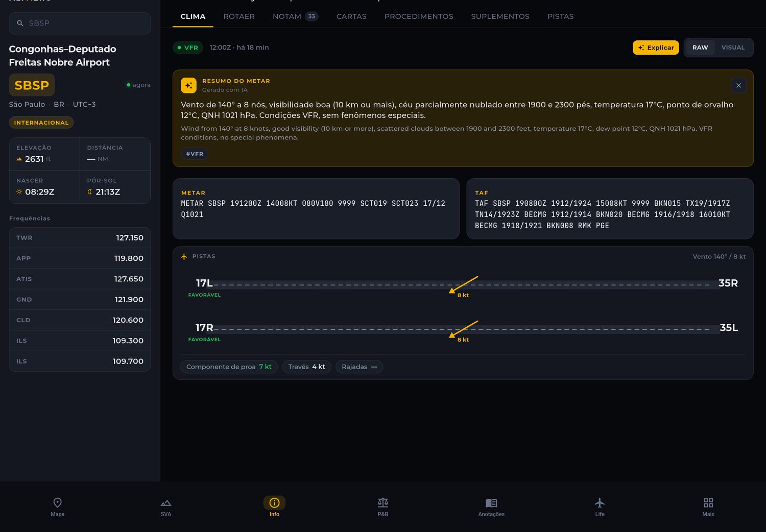Switch to VISUAL view
766x532 pixels.
pyautogui.click(x=733, y=47)
